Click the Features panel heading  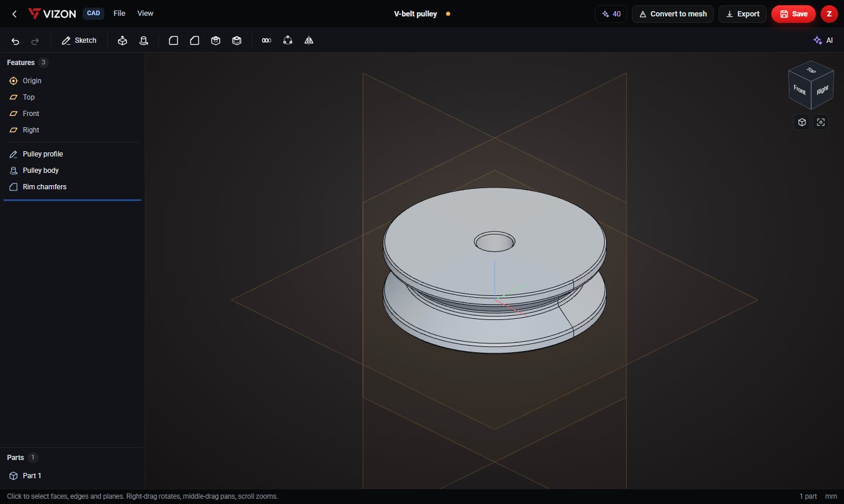(x=21, y=63)
